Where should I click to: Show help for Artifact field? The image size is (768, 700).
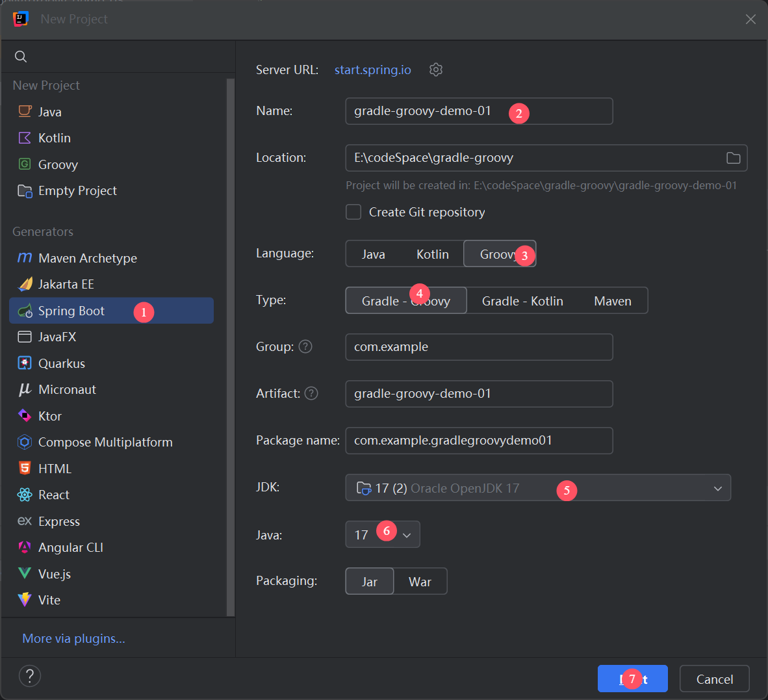pyautogui.click(x=311, y=393)
